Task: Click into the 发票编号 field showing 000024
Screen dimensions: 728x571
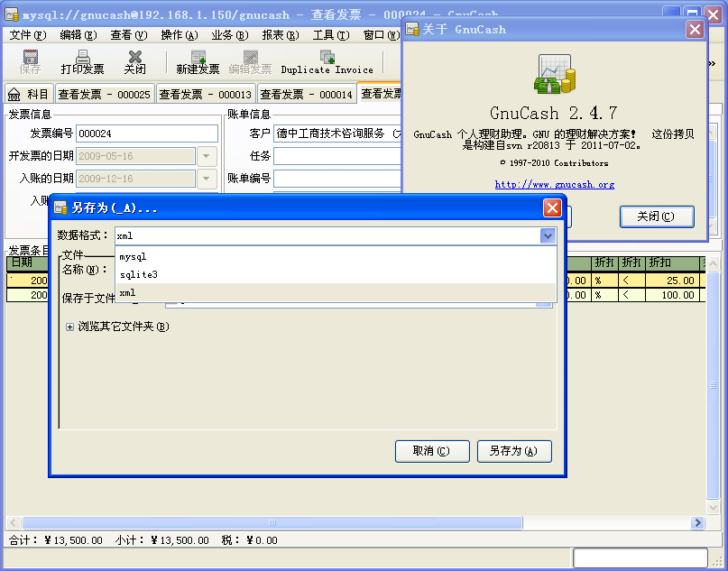Action: pos(146,134)
